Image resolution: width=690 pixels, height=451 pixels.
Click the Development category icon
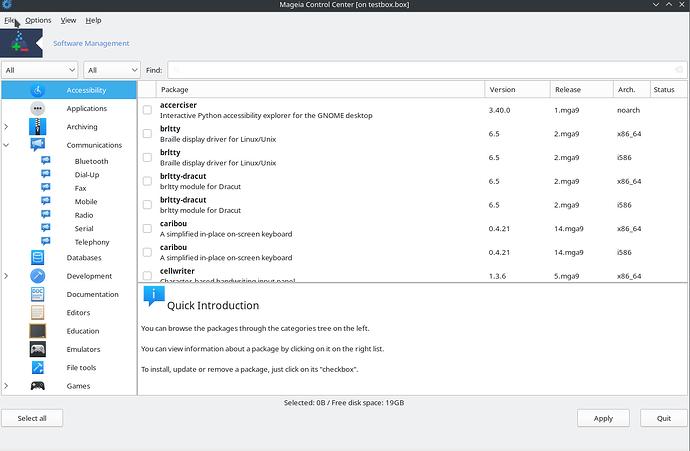click(37, 276)
